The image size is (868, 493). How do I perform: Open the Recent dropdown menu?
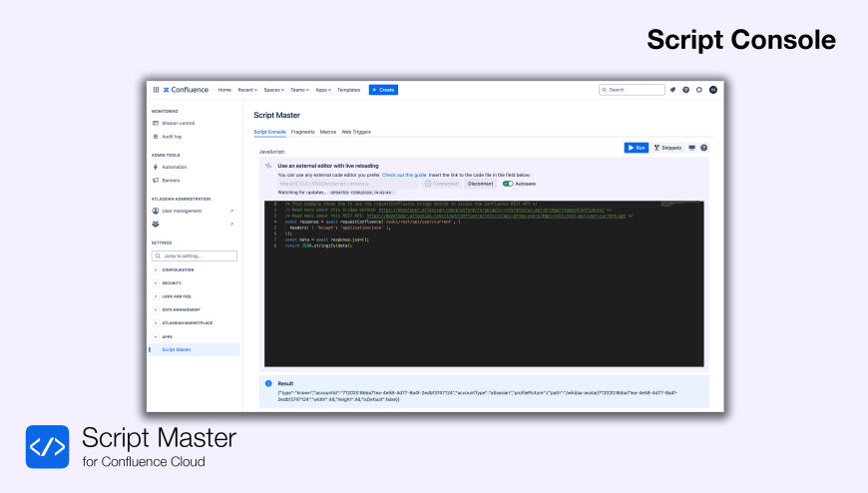(x=247, y=90)
